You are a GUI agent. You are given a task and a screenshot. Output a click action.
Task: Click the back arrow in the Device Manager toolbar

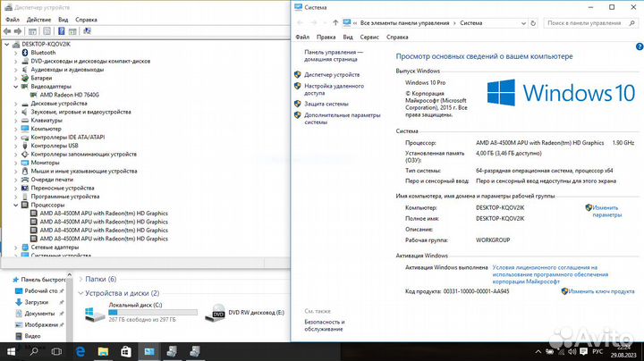[x=7, y=31]
